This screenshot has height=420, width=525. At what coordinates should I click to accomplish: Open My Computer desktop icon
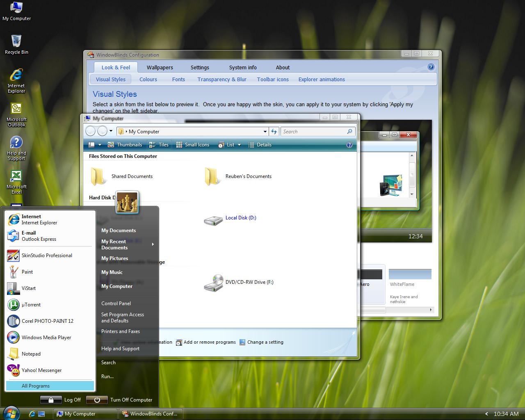click(16, 11)
